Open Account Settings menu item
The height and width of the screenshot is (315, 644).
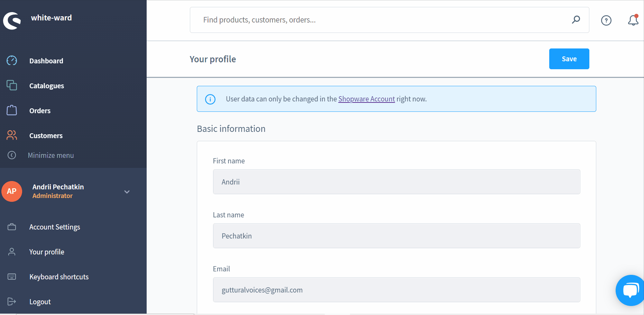[55, 227]
